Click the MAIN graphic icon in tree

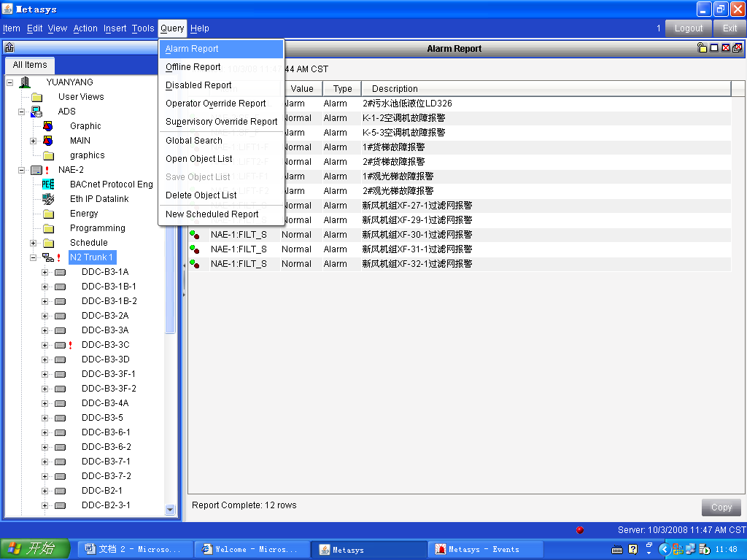pyautogui.click(x=48, y=141)
